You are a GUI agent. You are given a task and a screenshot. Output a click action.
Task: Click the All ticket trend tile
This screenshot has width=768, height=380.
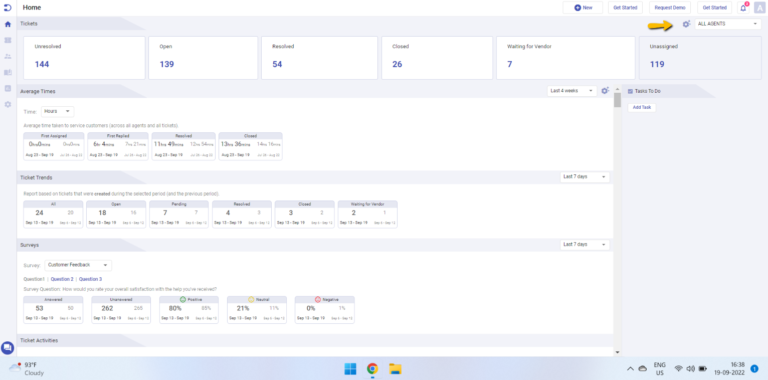(53, 214)
